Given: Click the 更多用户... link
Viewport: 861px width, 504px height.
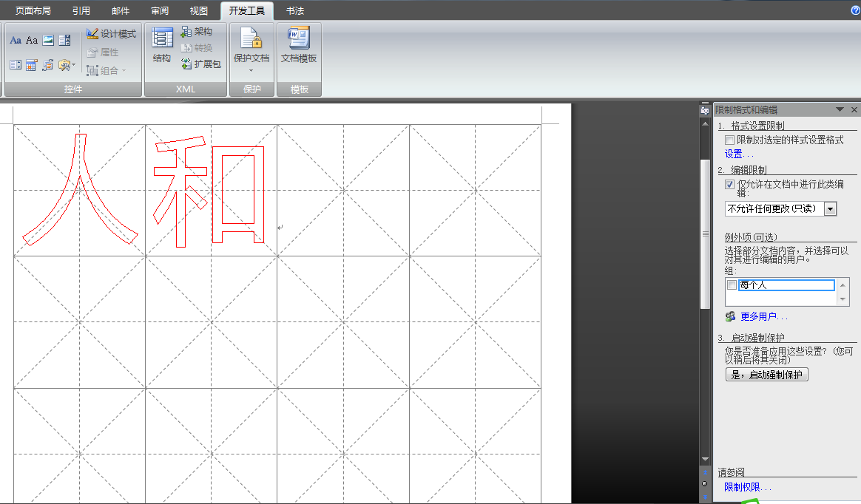Looking at the screenshot, I should pos(764,316).
